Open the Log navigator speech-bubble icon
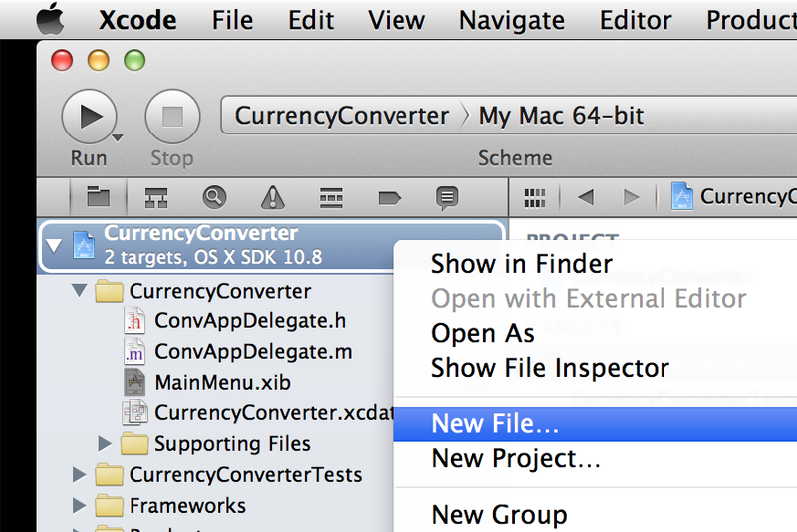The width and height of the screenshot is (797, 532). tap(447, 196)
